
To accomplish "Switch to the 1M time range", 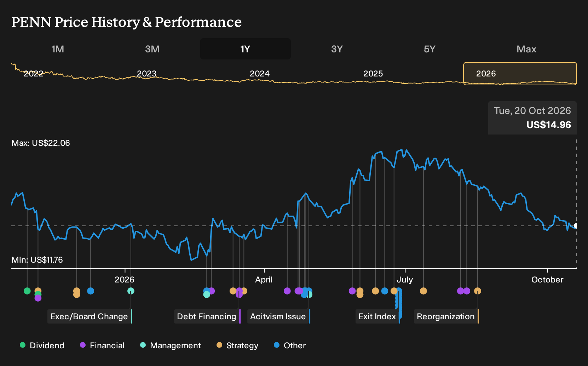I will [58, 49].
